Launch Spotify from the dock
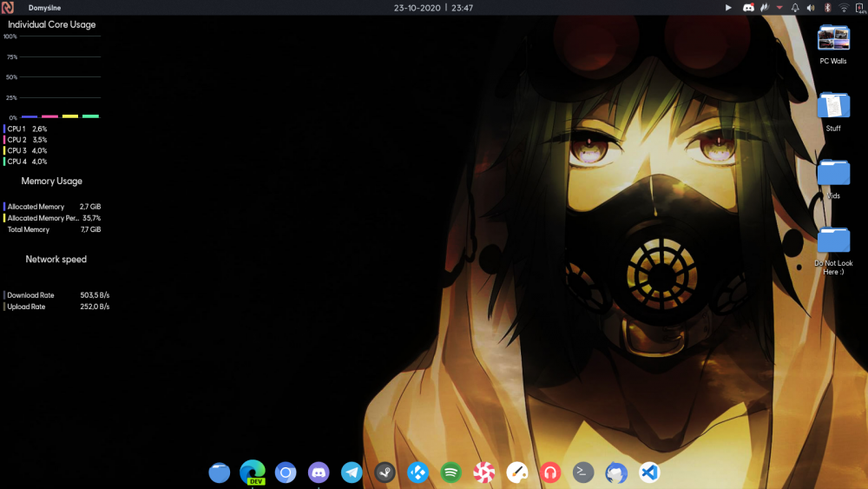The width and height of the screenshot is (868, 489). 450,472
